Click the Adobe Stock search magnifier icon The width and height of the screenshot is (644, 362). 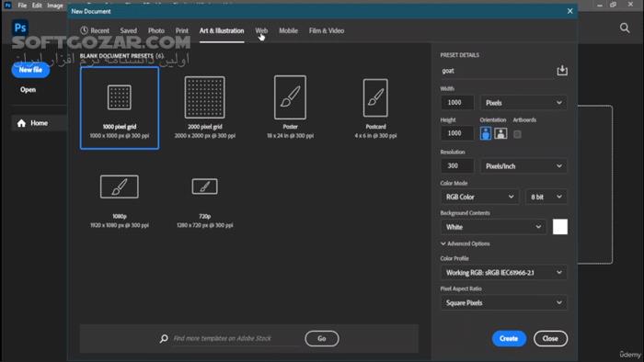pyautogui.click(x=164, y=339)
